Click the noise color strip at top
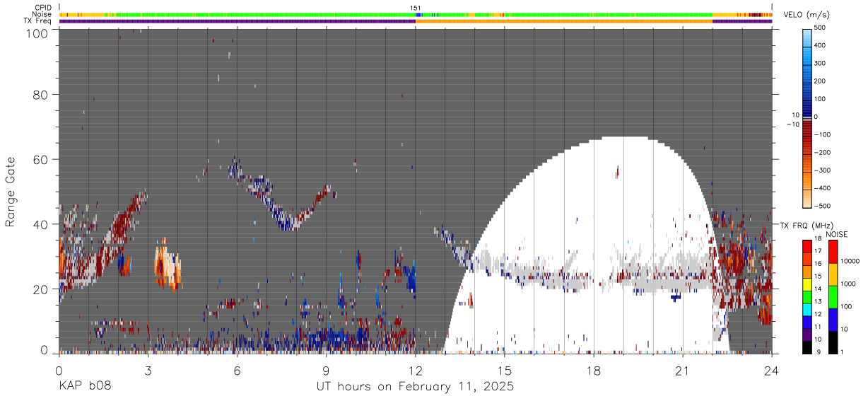Image resolution: width=868 pixels, height=401 pixels. pos(415,14)
